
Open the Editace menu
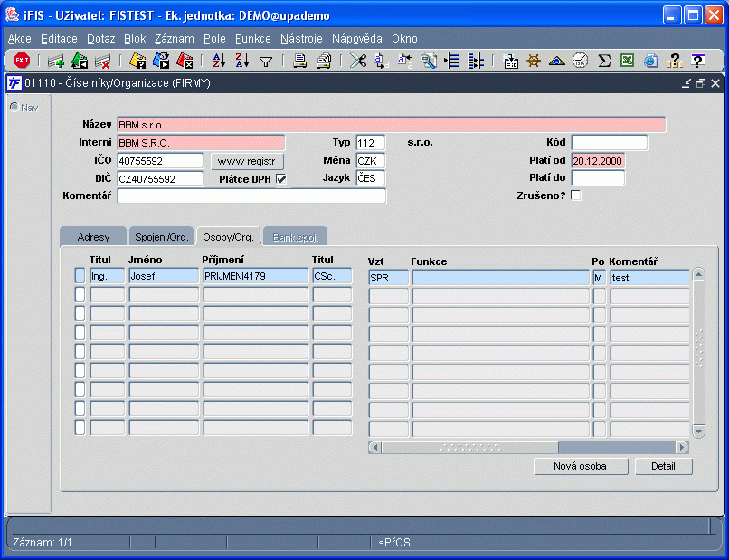point(59,39)
